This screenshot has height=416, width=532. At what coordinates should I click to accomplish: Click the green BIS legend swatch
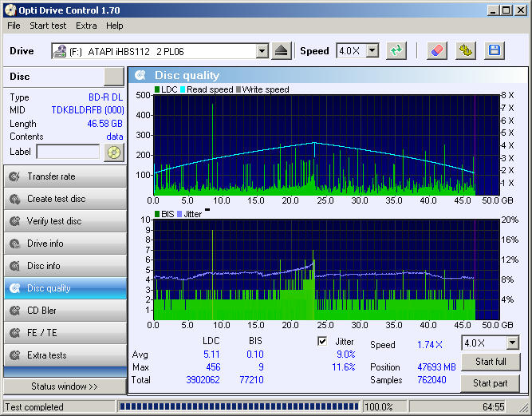pos(157,214)
